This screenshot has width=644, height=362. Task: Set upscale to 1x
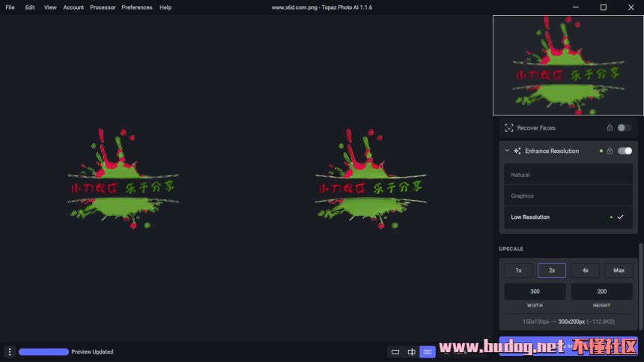[x=518, y=271]
